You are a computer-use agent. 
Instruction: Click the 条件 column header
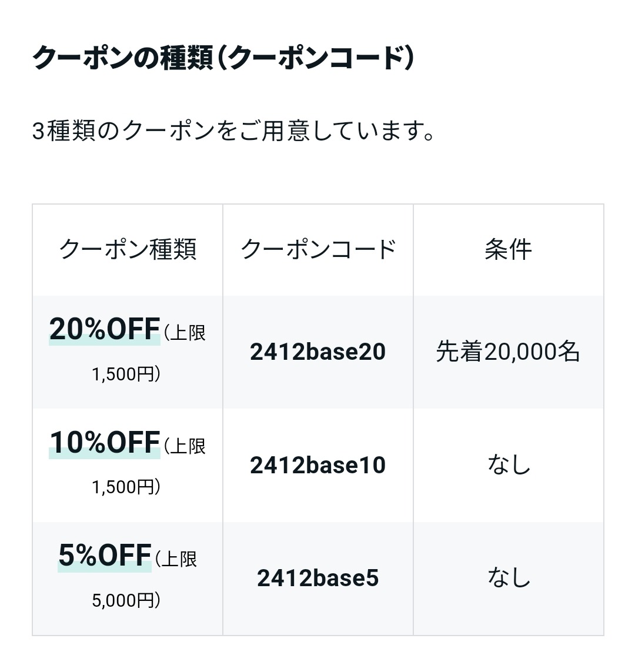(x=508, y=249)
